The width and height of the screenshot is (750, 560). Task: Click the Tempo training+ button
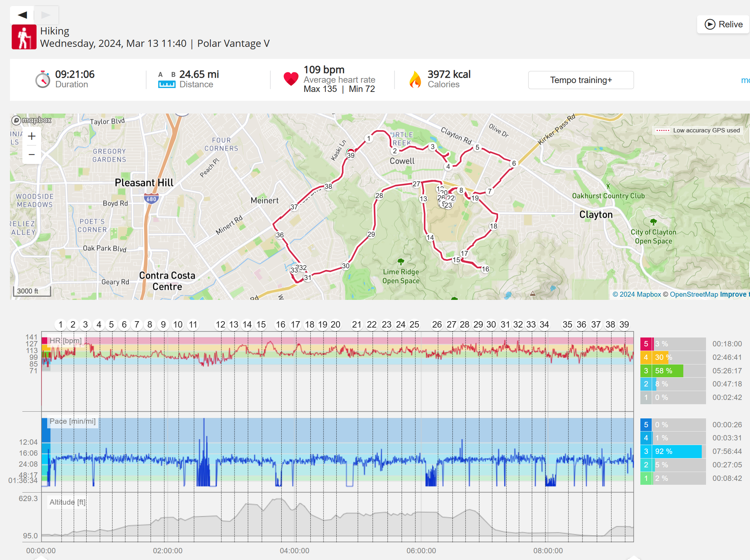(581, 80)
